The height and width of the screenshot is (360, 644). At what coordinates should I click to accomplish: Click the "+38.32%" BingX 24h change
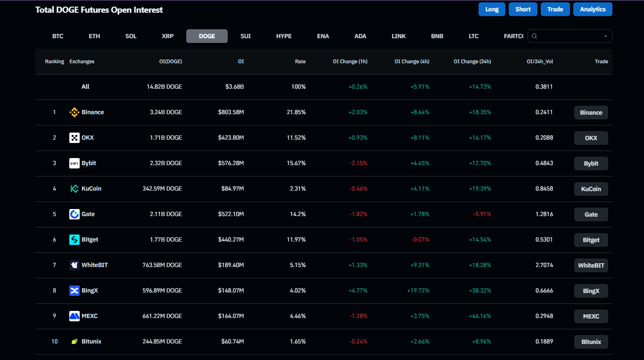point(480,291)
